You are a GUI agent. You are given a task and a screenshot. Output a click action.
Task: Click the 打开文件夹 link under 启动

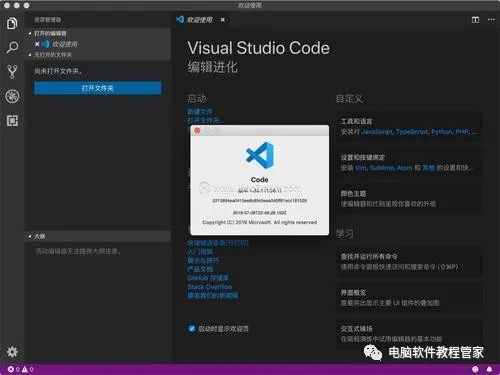coord(203,120)
